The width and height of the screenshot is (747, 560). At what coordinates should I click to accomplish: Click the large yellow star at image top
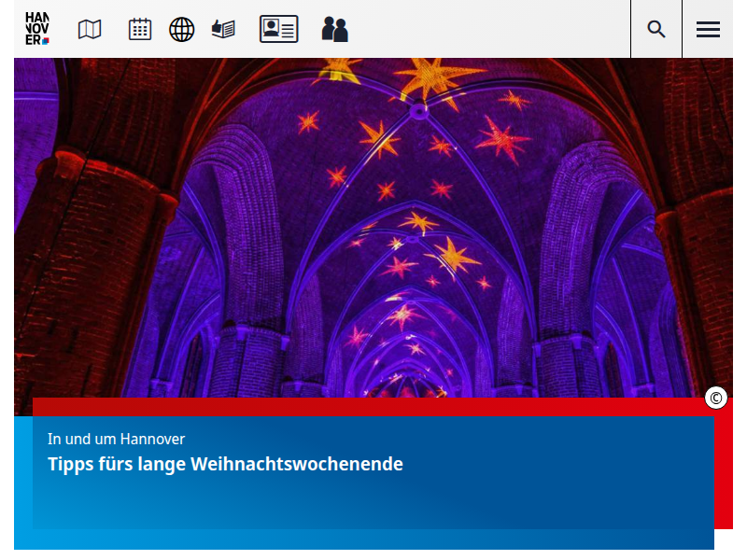(x=431, y=77)
